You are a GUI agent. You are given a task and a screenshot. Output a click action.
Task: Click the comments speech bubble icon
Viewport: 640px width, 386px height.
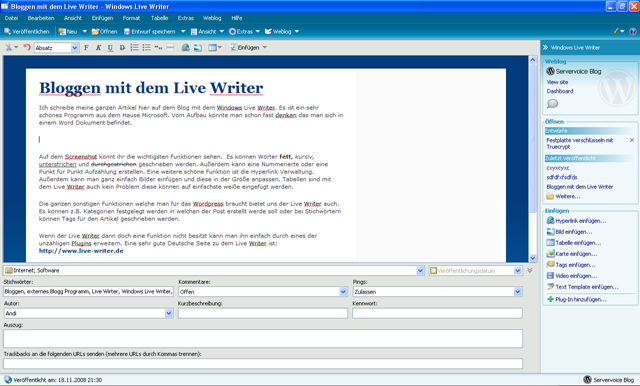click(552, 104)
